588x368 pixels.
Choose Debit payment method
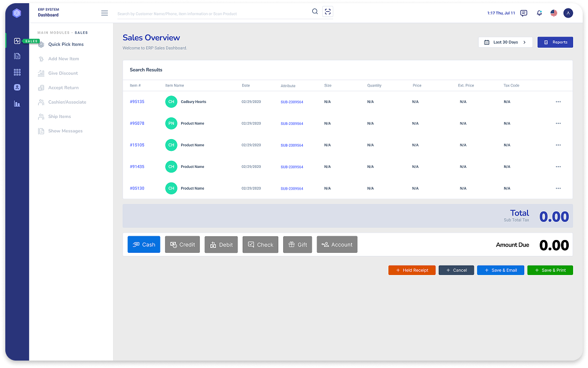coord(221,245)
